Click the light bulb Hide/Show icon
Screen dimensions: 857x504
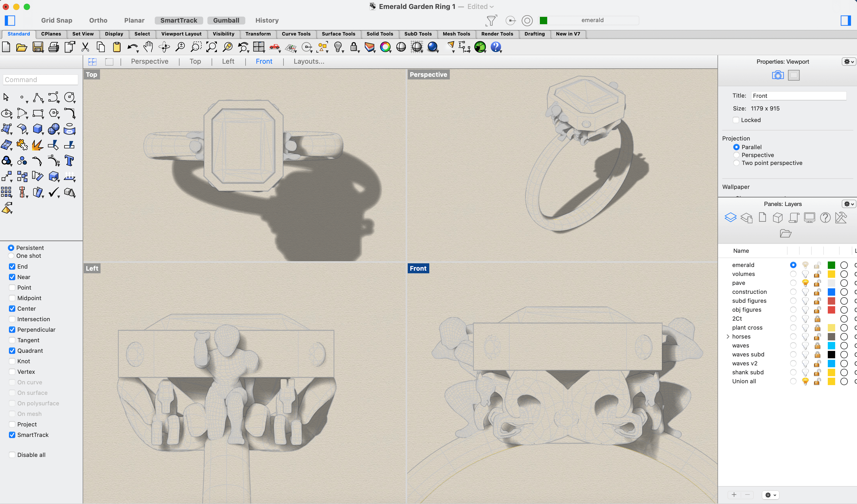(338, 47)
